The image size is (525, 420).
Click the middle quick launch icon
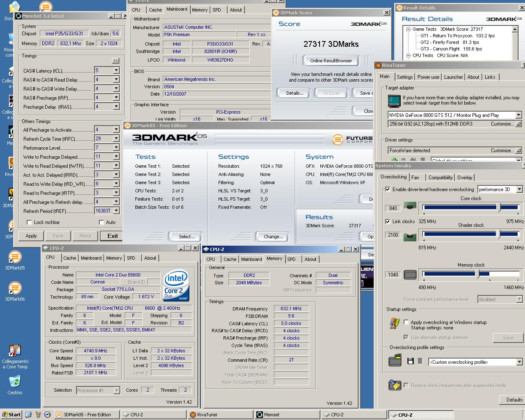pyautogui.click(x=38, y=415)
